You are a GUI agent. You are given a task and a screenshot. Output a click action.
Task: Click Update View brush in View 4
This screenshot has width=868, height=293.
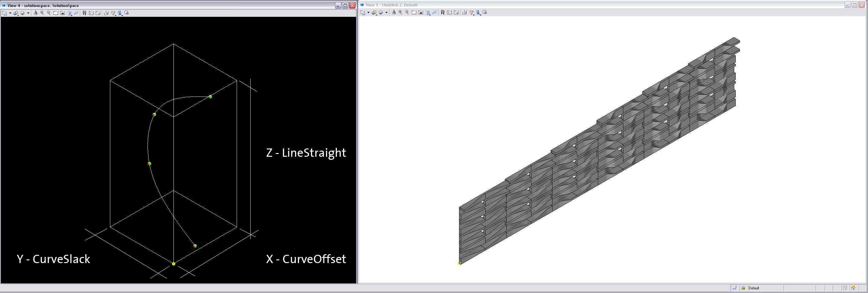click(x=35, y=13)
